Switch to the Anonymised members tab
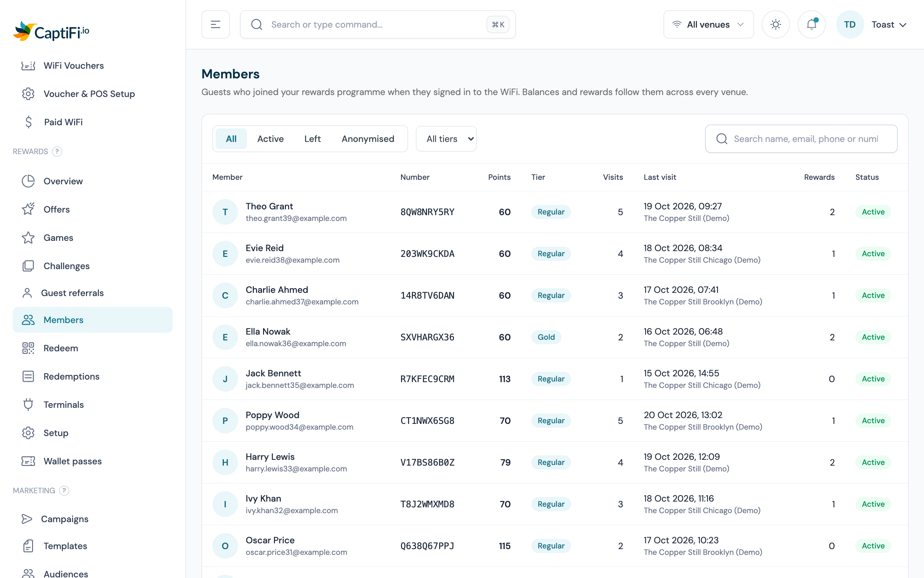This screenshot has width=924, height=578. (368, 139)
